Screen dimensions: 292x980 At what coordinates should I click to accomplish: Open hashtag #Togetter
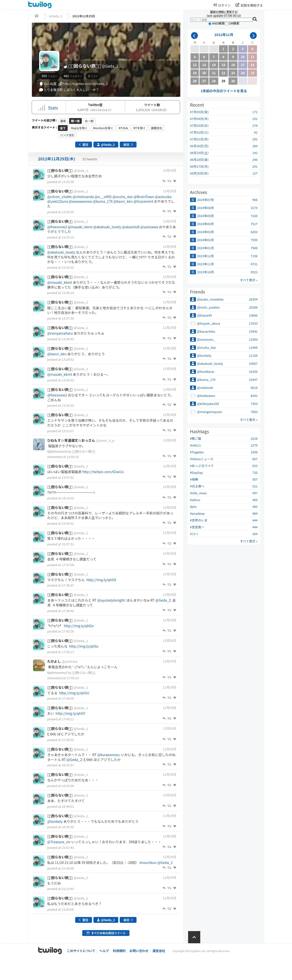[197, 452]
